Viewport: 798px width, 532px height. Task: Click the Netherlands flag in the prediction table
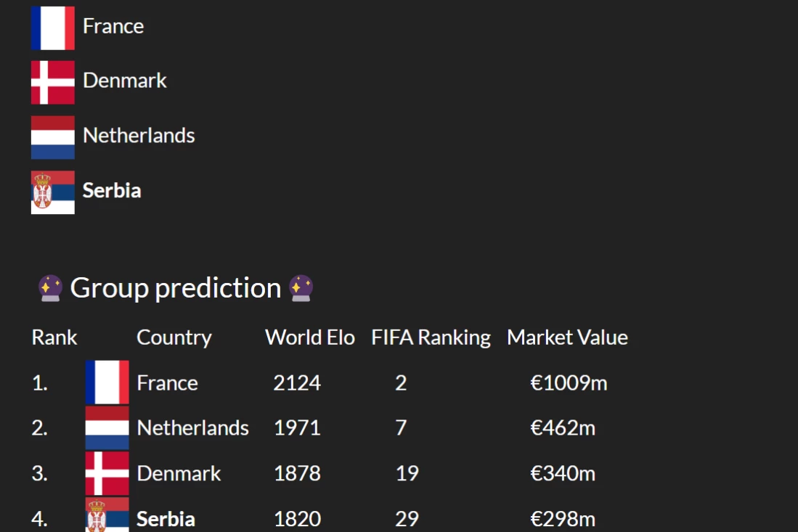(x=107, y=427)
